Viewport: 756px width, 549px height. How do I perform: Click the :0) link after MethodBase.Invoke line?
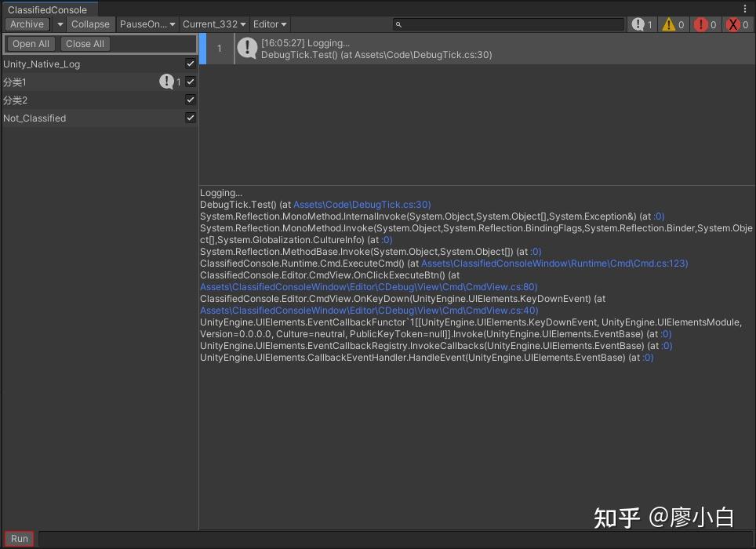[x=536, y=252]
